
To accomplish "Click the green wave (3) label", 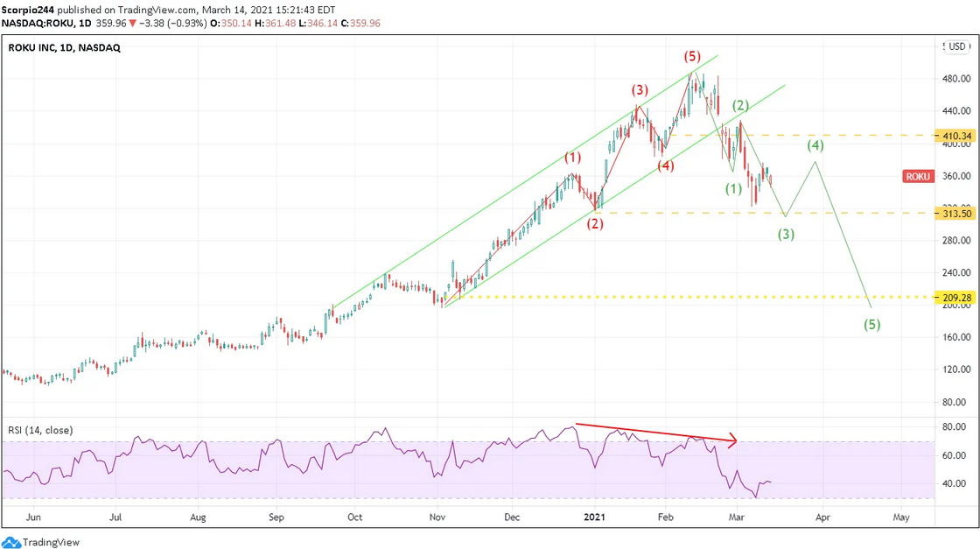I will (x=787, y=234).
